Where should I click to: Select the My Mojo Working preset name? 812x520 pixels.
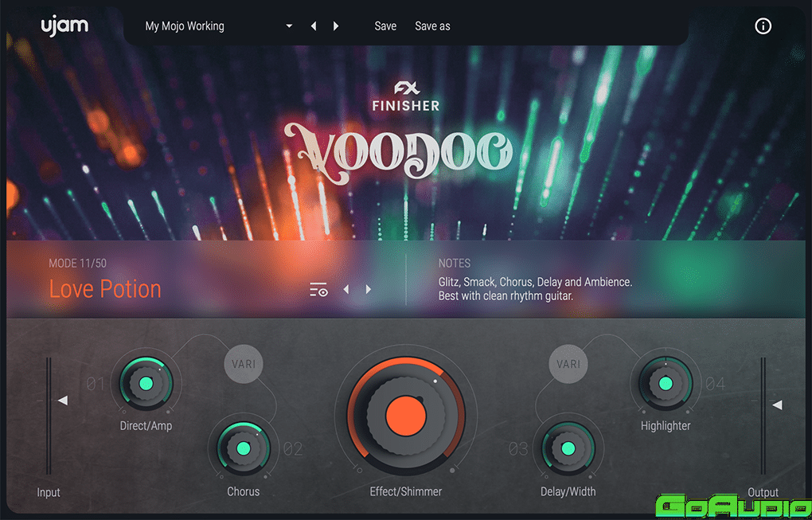(x=185, y=26)
